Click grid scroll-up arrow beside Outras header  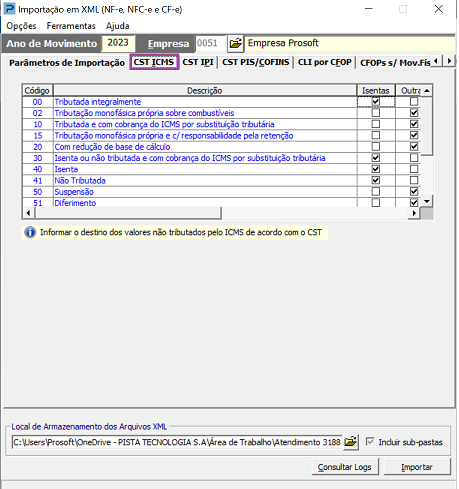click(427, 90)
